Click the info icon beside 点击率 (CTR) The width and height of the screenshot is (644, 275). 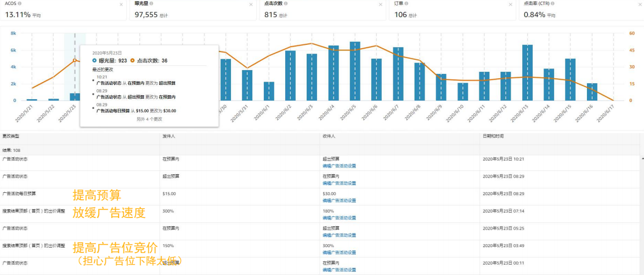point(553,4)
